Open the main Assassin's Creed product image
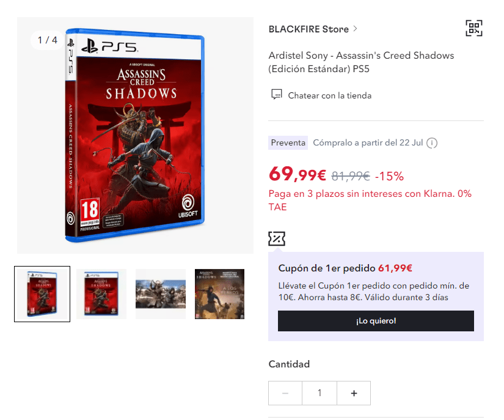The height and width of the screenshot is (420, 504). [135, 135]
